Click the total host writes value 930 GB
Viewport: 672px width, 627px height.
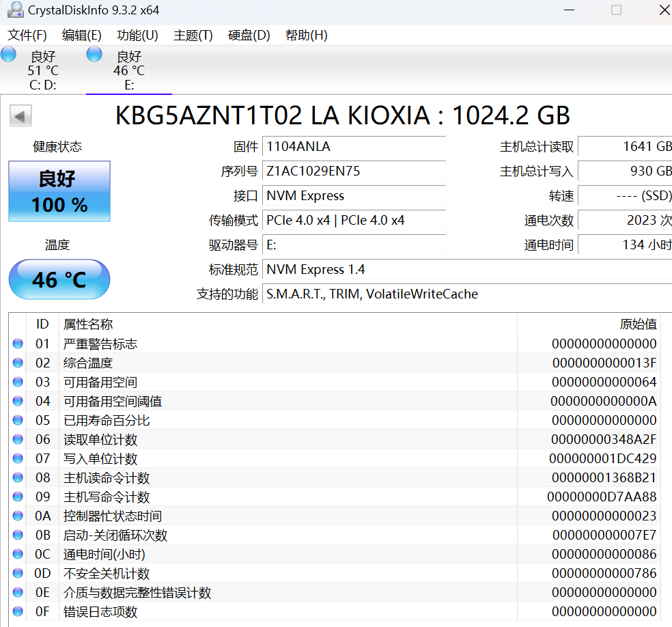click(x=625, y=171)
